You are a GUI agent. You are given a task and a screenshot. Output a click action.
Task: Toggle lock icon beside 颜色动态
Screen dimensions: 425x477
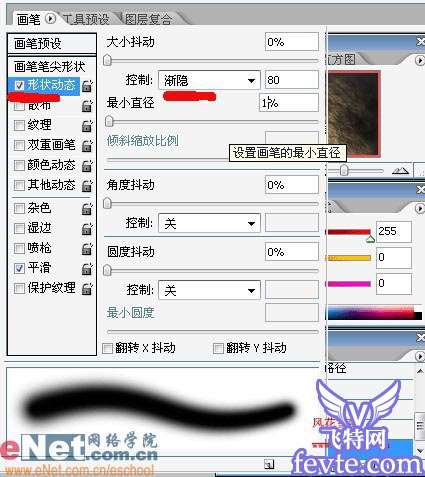(87, 166)
